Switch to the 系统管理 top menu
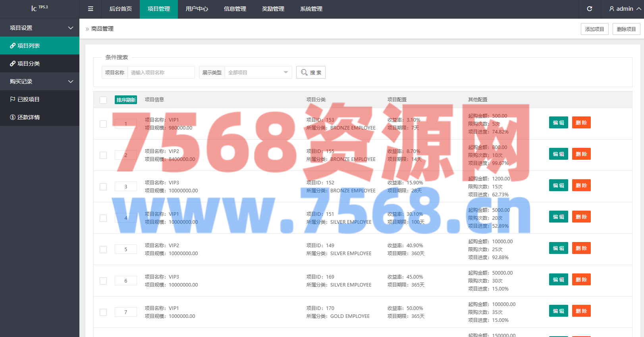This screenshot has height=337, width=644. tap(311, 9)
